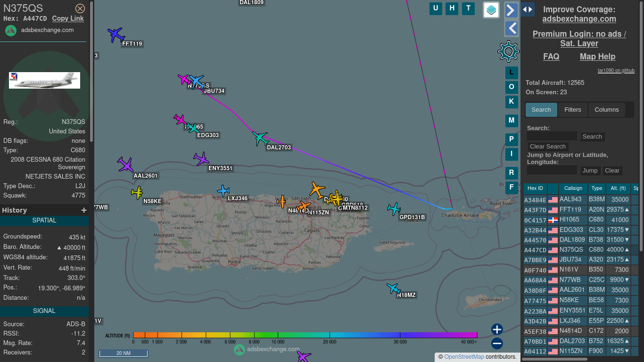This screenshot has width=644, height=362.
Task: Toggle the P map option button
Action: 512,139
